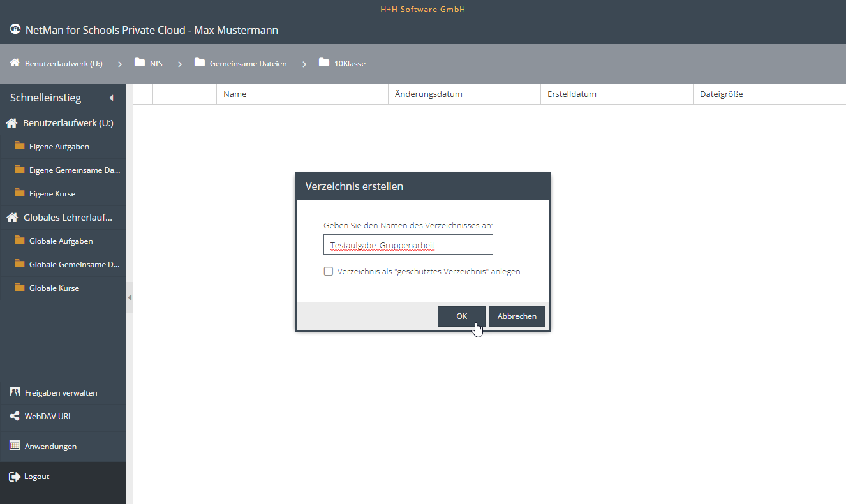Click the directory name input field
This screenshot has width=846, height=504.
pyautogui.click(x=408, y=244)
